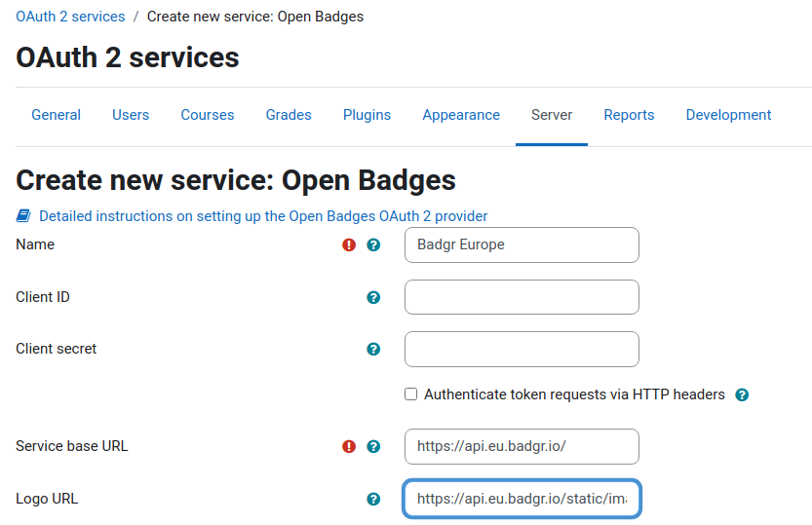Image resolution: width=812 pixels, height=525 pixels.
Task: Open help for the Name field
Action: (373, 244)
